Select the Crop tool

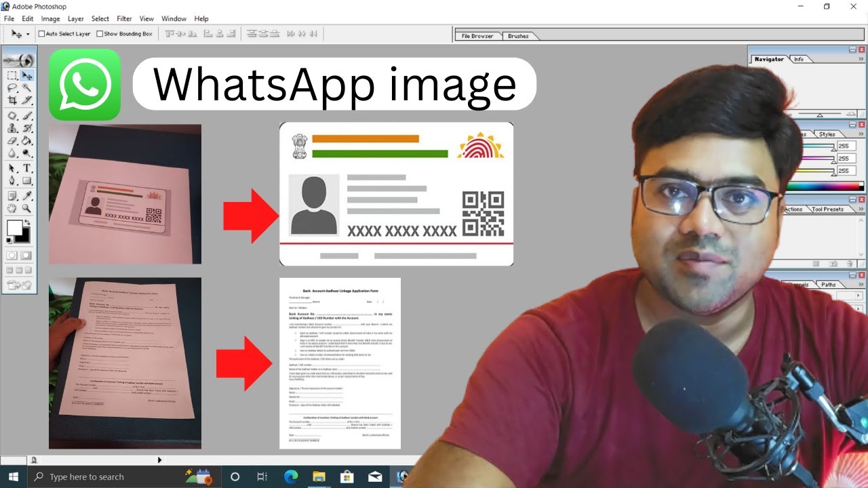tap(12, 99)
